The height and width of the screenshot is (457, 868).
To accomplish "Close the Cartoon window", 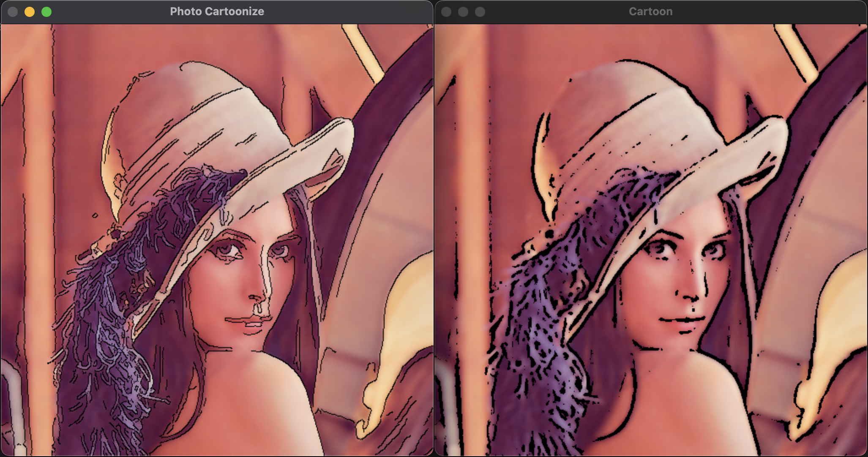I will point(446,12).
